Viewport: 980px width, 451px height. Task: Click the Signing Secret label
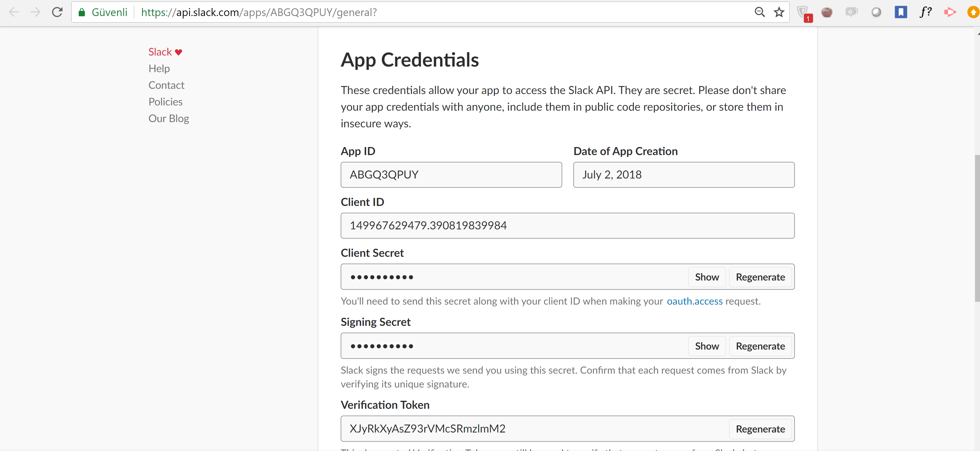pyautogui.click(x=376, y=322)
